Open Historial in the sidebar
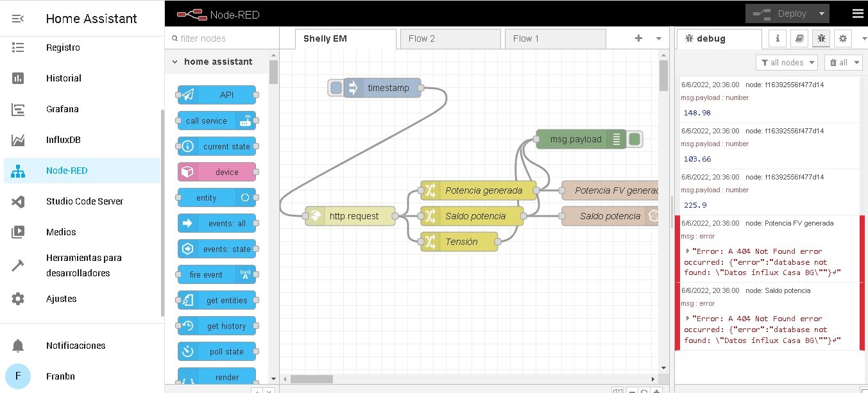Screen dimensions: 868x393 (64, 78)
